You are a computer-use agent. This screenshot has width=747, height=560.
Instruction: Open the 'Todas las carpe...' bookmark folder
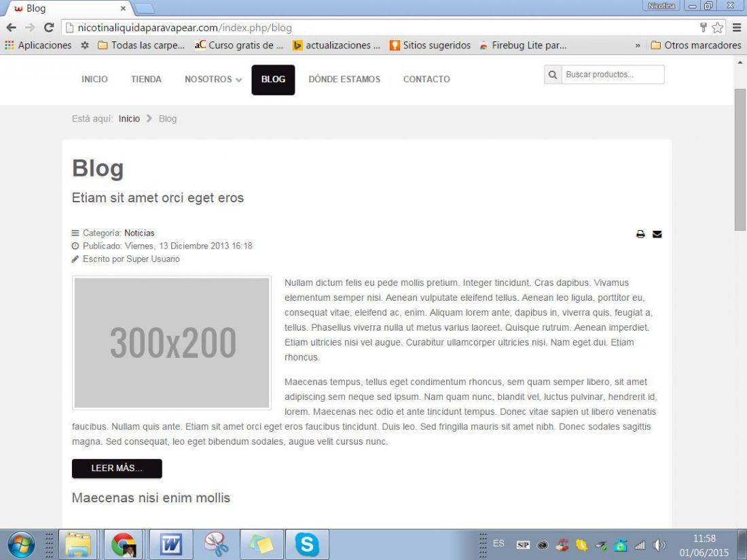(x=141, y=45)
